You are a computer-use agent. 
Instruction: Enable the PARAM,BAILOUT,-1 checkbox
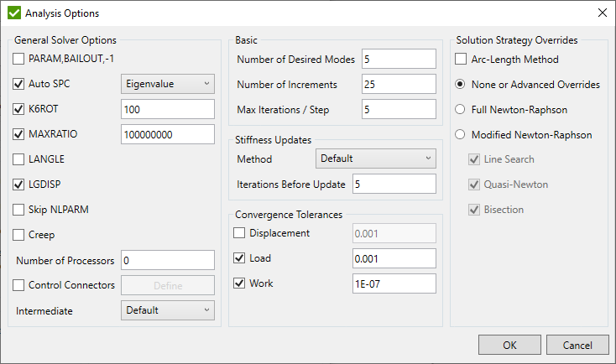pos(20,59)
